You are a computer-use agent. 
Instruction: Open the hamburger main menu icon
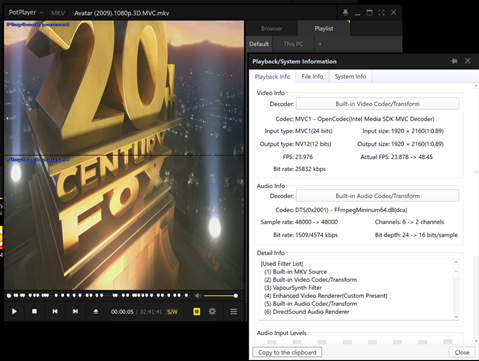234,311
